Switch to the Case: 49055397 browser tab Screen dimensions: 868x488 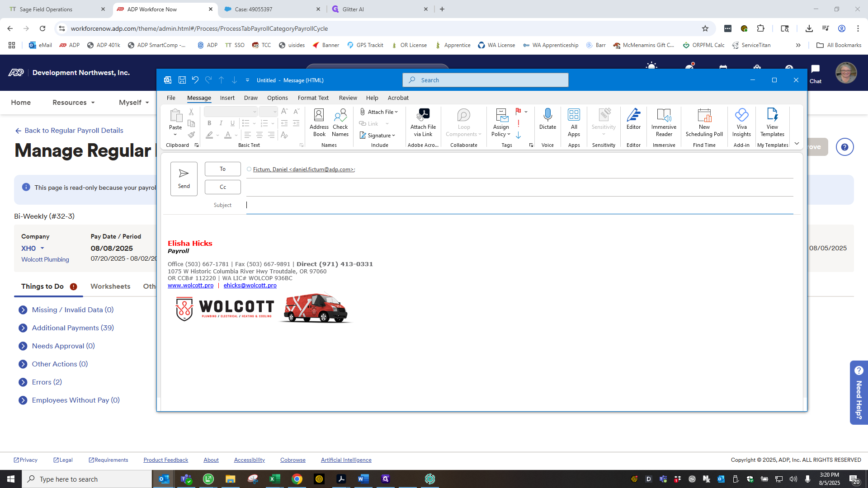pyautogui.click(x=272, y=9)
